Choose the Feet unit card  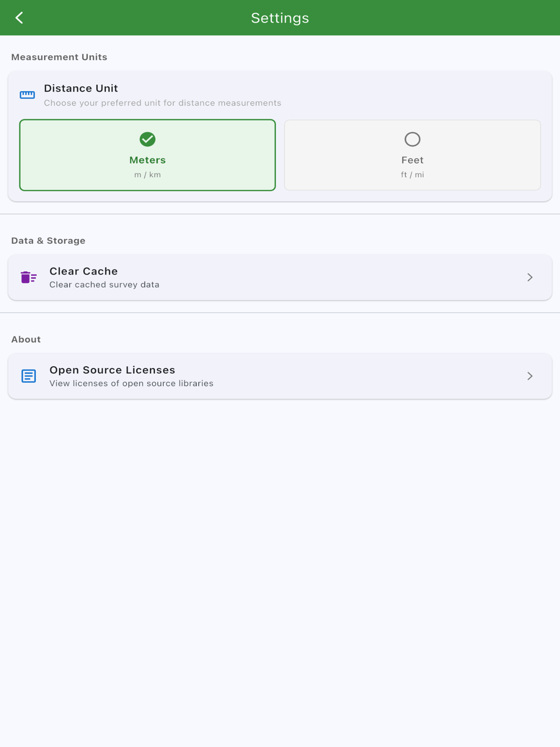(412, 155)
